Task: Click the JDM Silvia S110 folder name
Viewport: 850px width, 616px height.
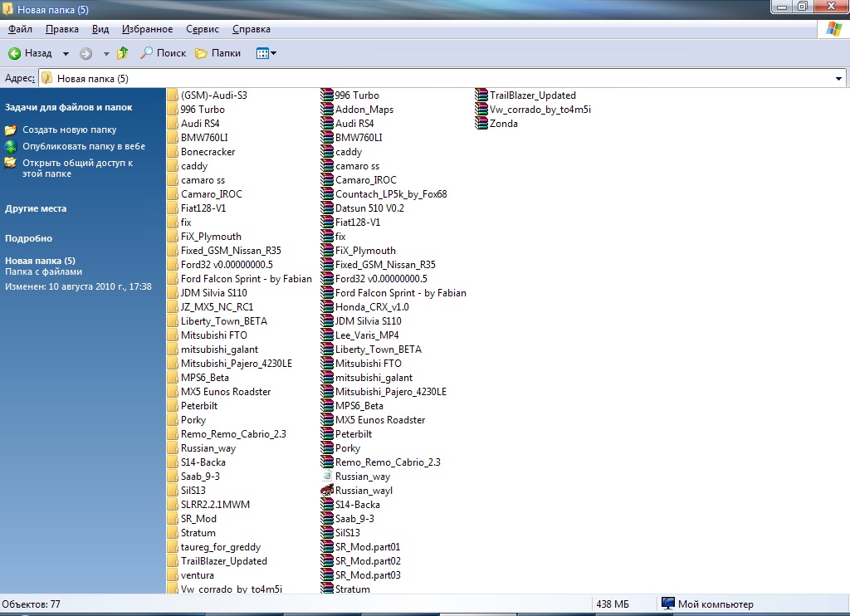Action: click(x=213, y=293)
